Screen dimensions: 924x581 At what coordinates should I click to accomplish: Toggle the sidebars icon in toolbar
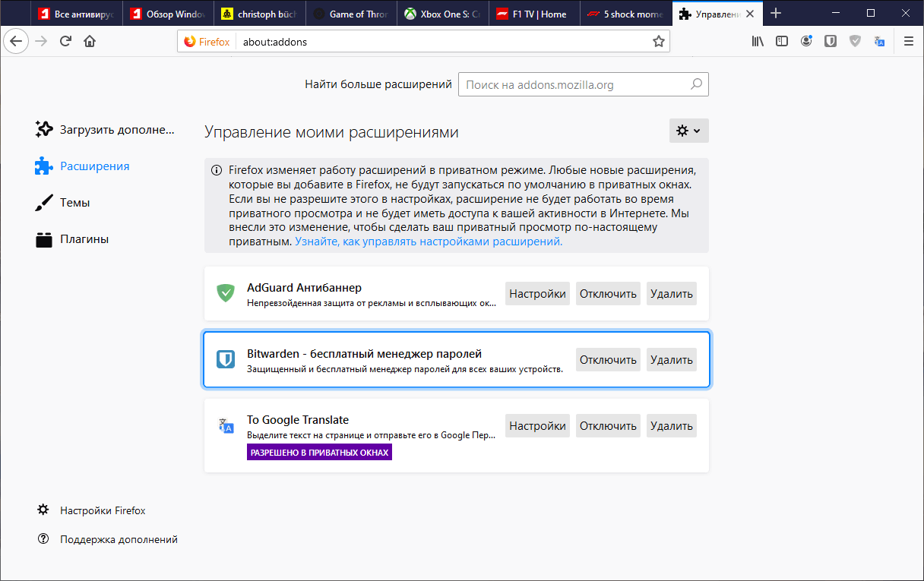tap(782, 41)
